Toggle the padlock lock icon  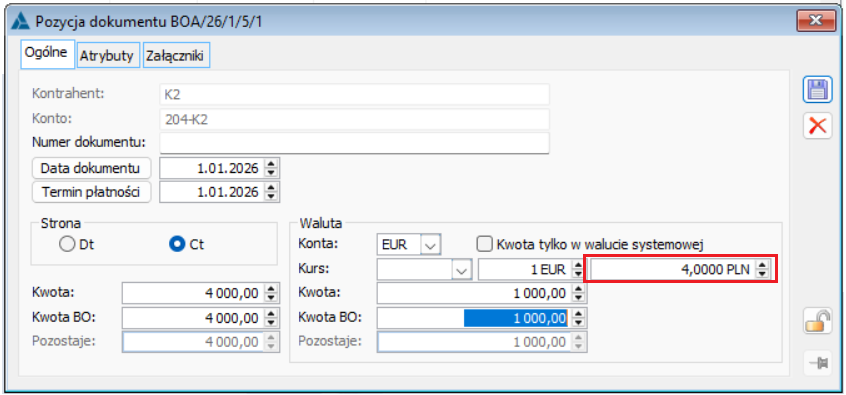pos(817,321)
